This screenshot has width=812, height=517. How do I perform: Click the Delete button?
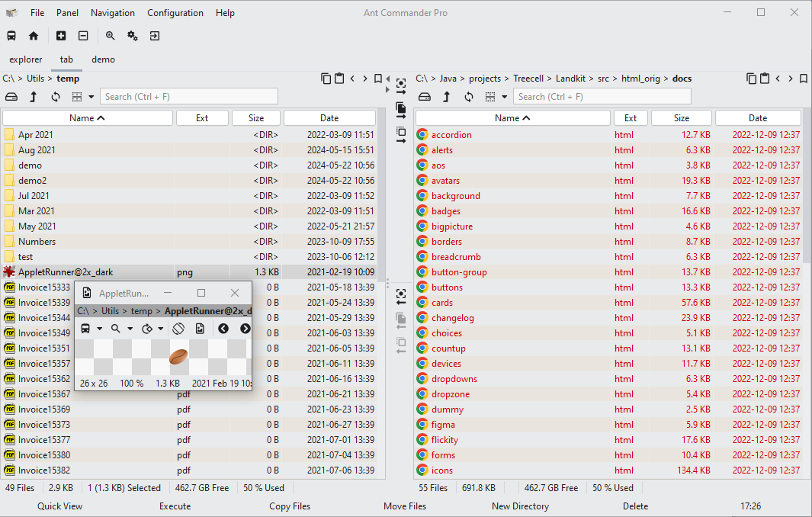[635, 506]
